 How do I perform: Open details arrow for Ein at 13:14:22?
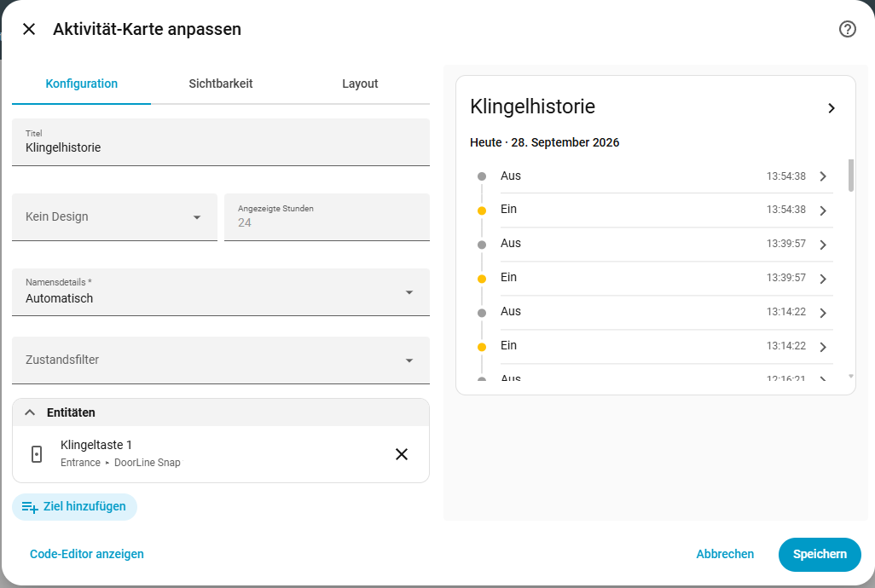(823, 347)
